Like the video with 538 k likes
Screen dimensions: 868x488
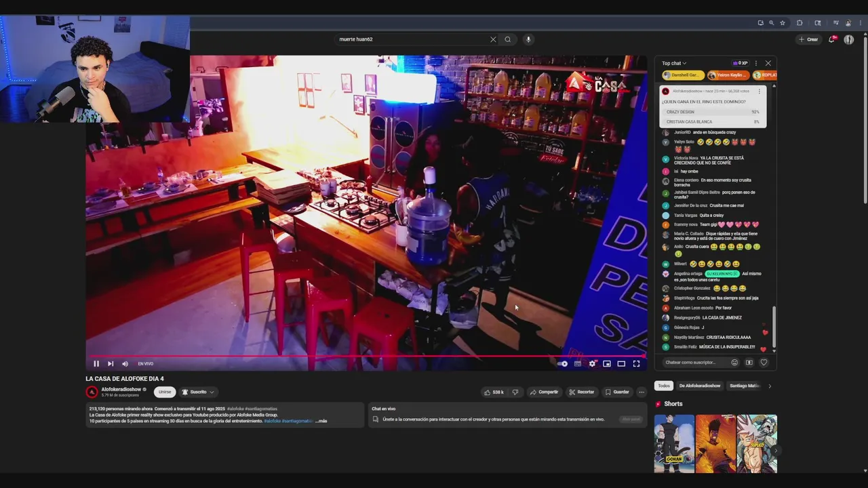click(x=494, y=392)
